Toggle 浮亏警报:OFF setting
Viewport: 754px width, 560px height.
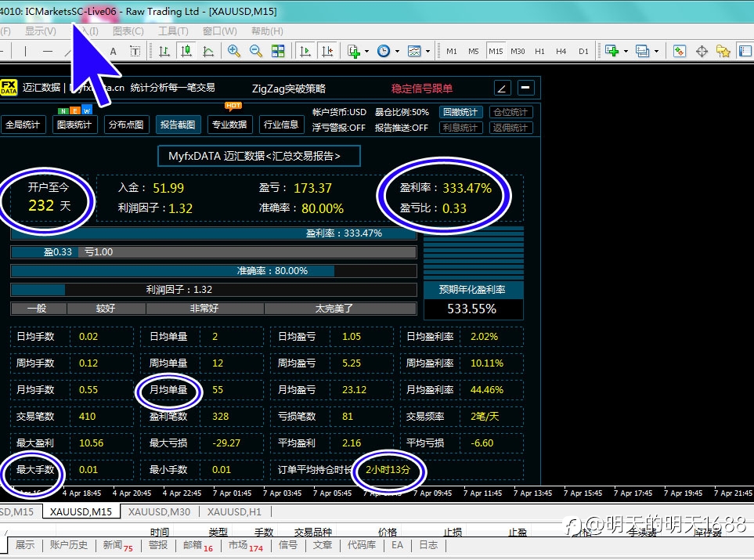(338, 128)
